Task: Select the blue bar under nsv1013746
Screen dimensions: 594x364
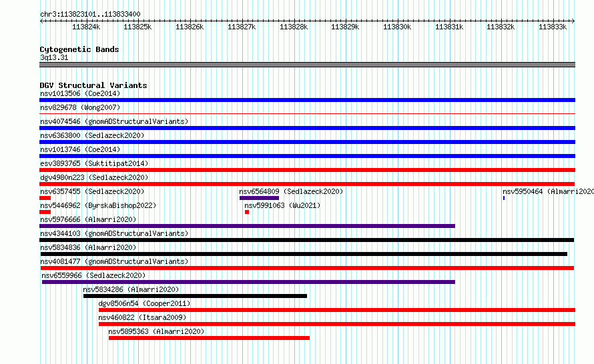Action: click(307, 156)
